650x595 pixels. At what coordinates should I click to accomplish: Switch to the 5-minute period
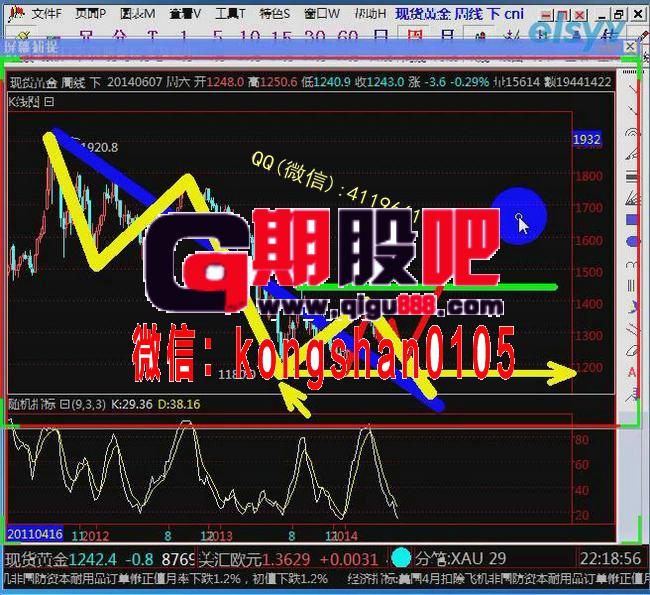pos(217,35)
